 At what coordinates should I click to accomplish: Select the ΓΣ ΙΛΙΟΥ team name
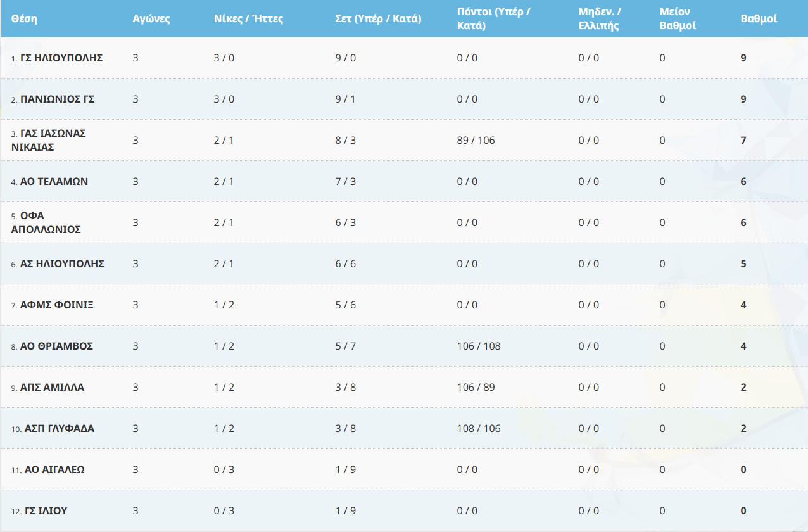(x=46, y=510)
